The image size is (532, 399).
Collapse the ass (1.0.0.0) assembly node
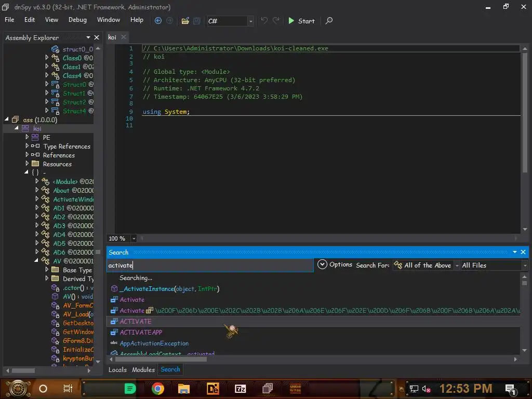[x=6, y=119]
